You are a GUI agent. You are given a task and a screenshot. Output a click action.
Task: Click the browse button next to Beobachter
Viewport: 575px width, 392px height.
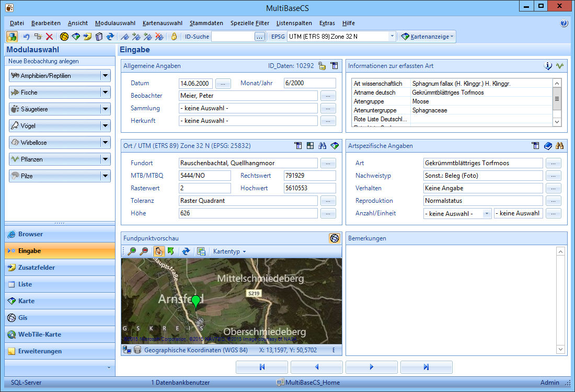[328, 96]
